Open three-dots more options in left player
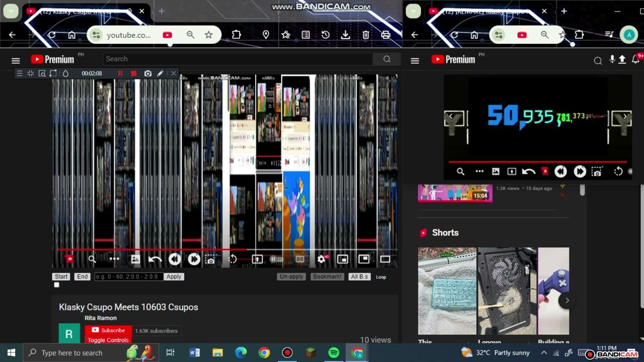This screenshot has height=362, width=644. click(114, 259)
